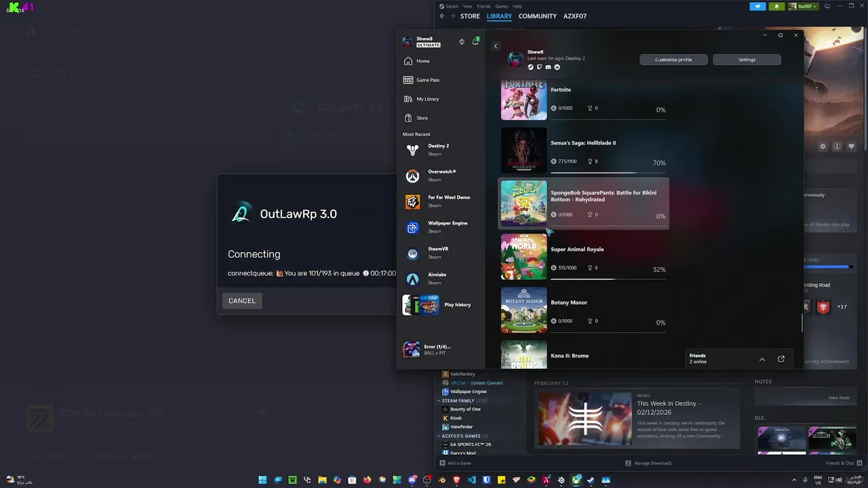The image size is (868, 488).
Task: Click Steam forward navigation arrow
Action: point(453,16)
